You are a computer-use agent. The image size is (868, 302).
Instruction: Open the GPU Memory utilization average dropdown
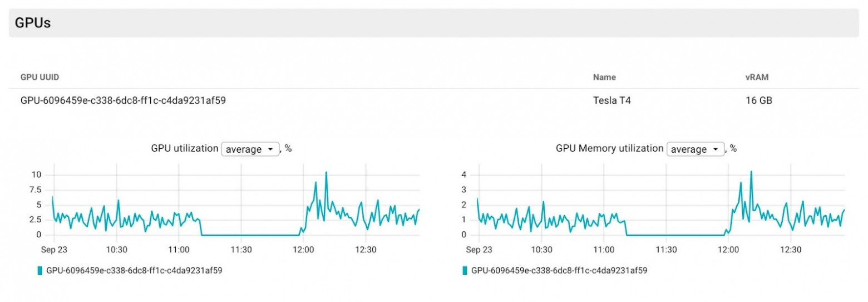(x=696, y=149)
